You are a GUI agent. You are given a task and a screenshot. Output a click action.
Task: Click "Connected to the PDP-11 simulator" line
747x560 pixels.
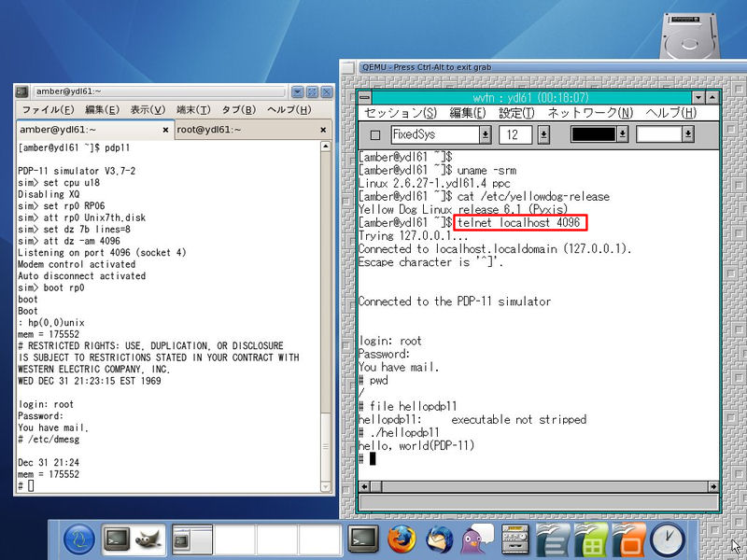(x=455, y=301)
